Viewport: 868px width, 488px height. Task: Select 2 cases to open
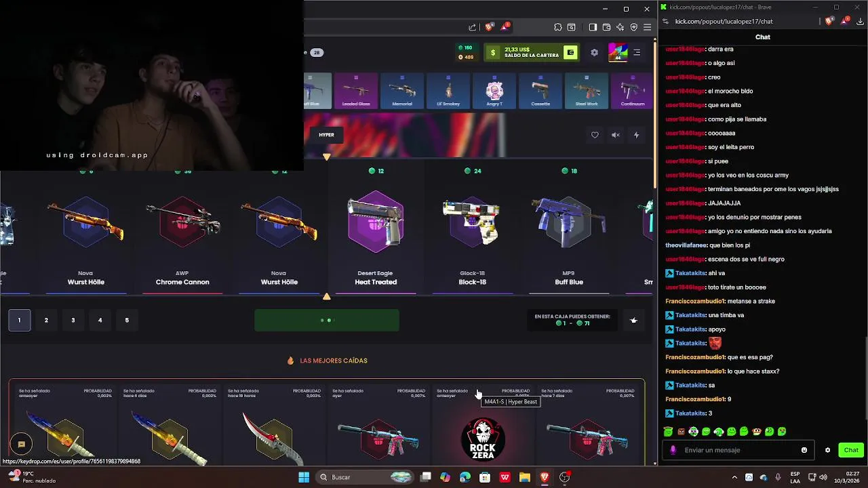[46, 320]
